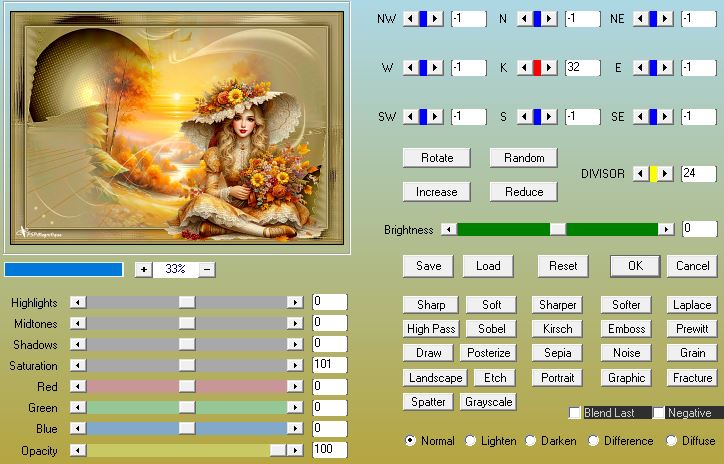
Task: Click the zoom in plus button
Action: pyautogui.click(x=143, y=269)
